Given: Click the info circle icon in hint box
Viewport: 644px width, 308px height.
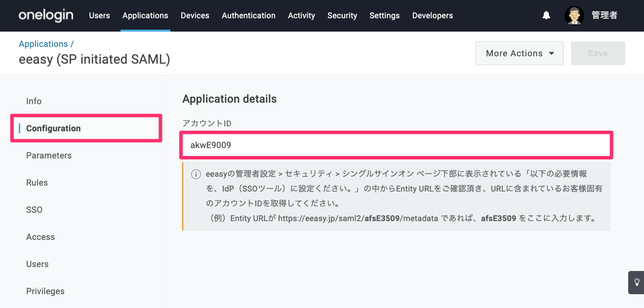Looking at the screenshot, I should click(x=196, y=174).
